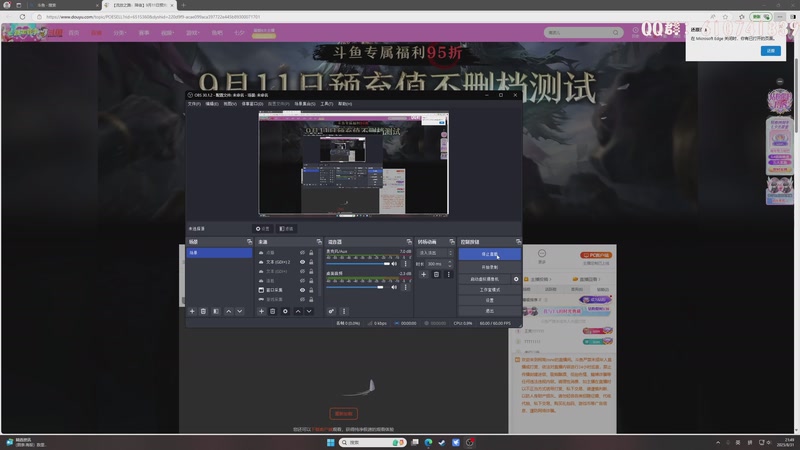Toggle visibility eye of 窗口采集 source

(302, 290)
